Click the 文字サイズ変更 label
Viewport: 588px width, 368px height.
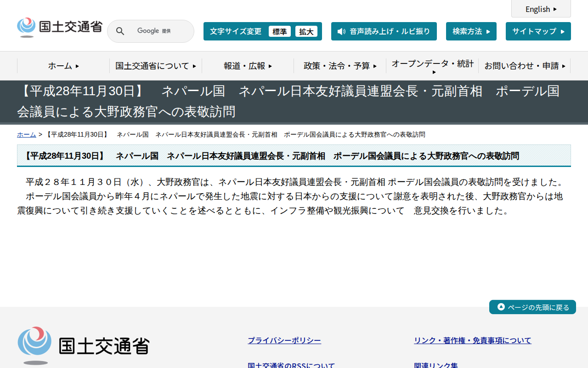236,31
